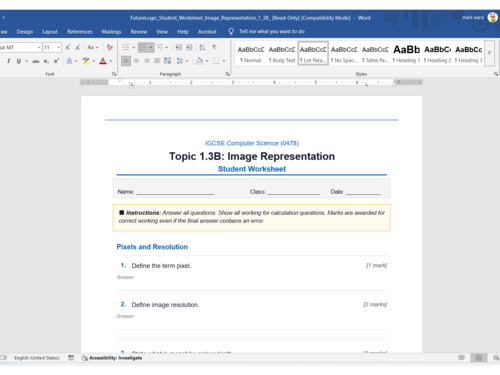
Task: Expand the Styles gallery
Action: [489, 53]
